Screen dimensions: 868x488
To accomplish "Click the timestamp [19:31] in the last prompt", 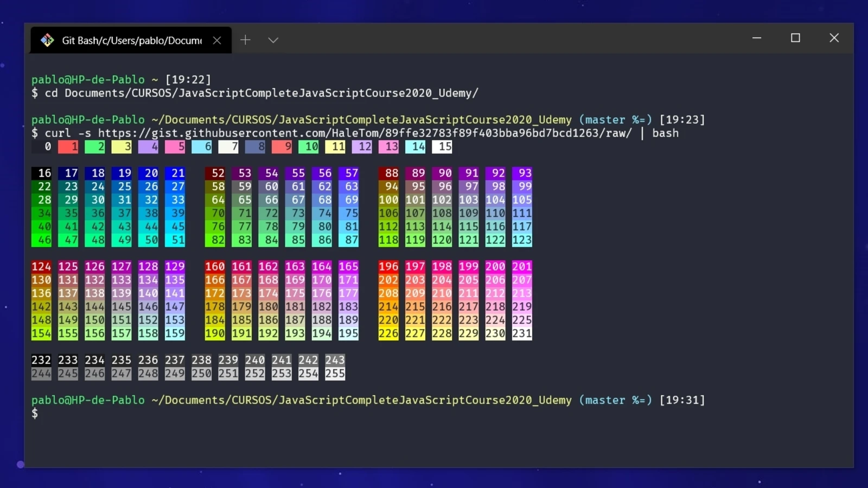I will click(x=682, y=400).
